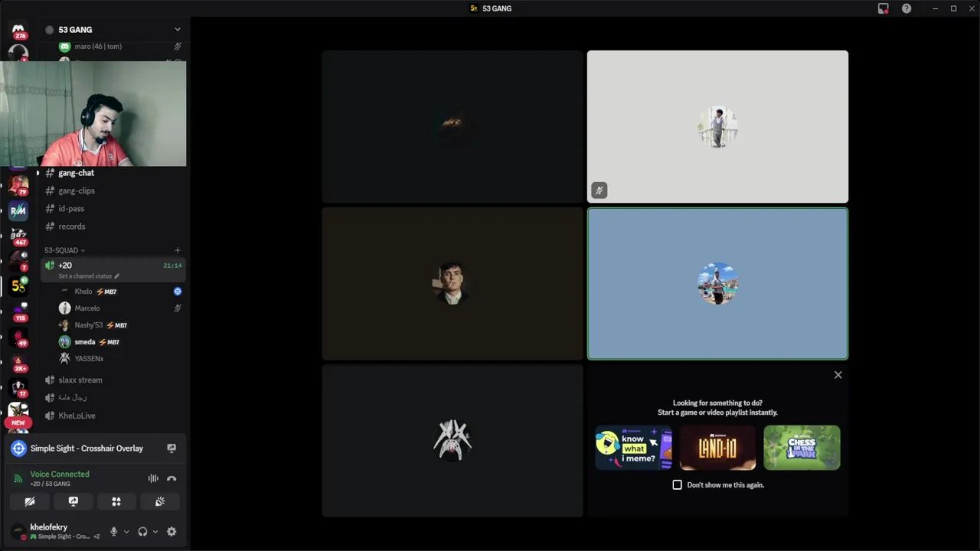
Task: Open the server icon with 115 badge
Action: click(x=18, y=311)
